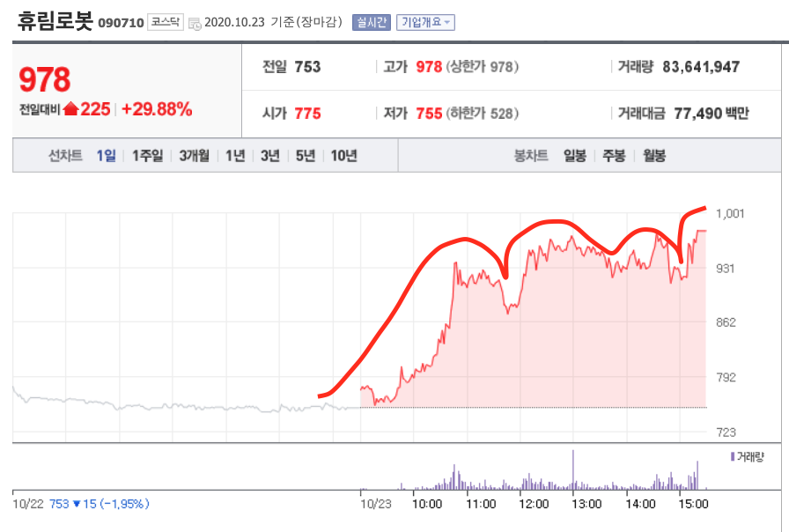The height and width of the screenshot is (532, 789).
Task: Show the 1년 line chart
Action: pos(235,156)
